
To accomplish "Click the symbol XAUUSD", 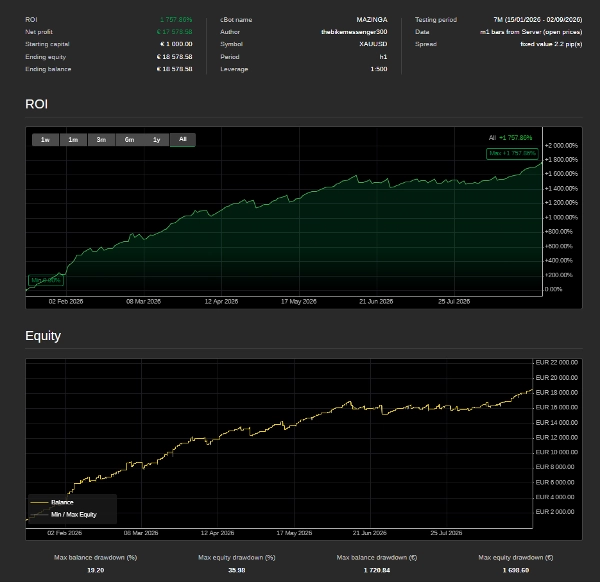I will click(373, 44).
